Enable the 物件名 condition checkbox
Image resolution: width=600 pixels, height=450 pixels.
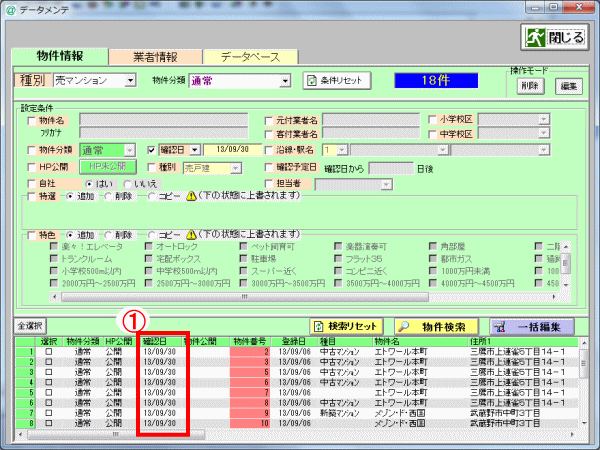coord(32,121)
